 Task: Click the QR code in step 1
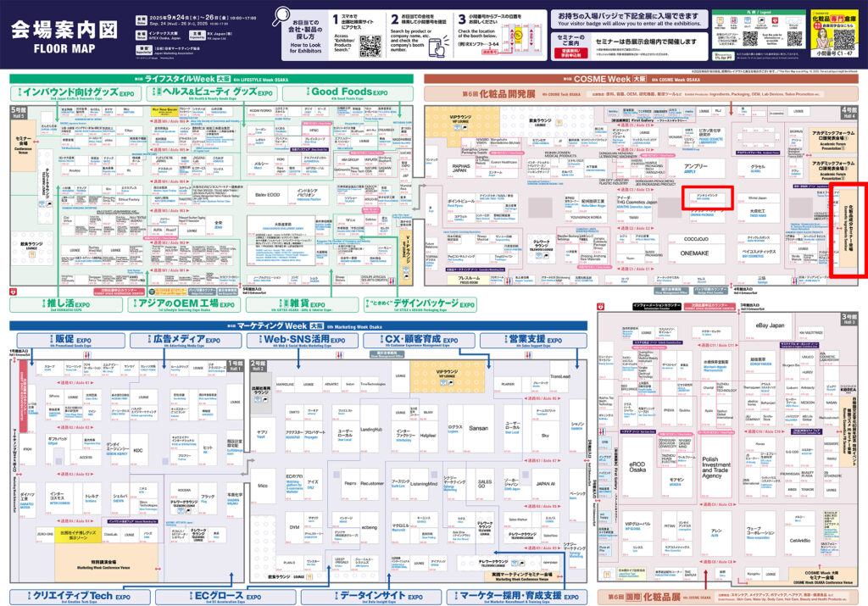tap(370, 46)
